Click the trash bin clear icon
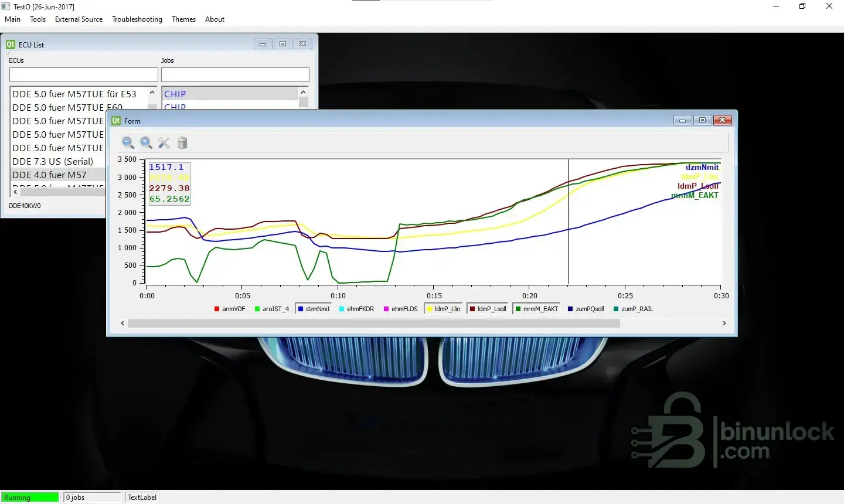 coord(182,142)
